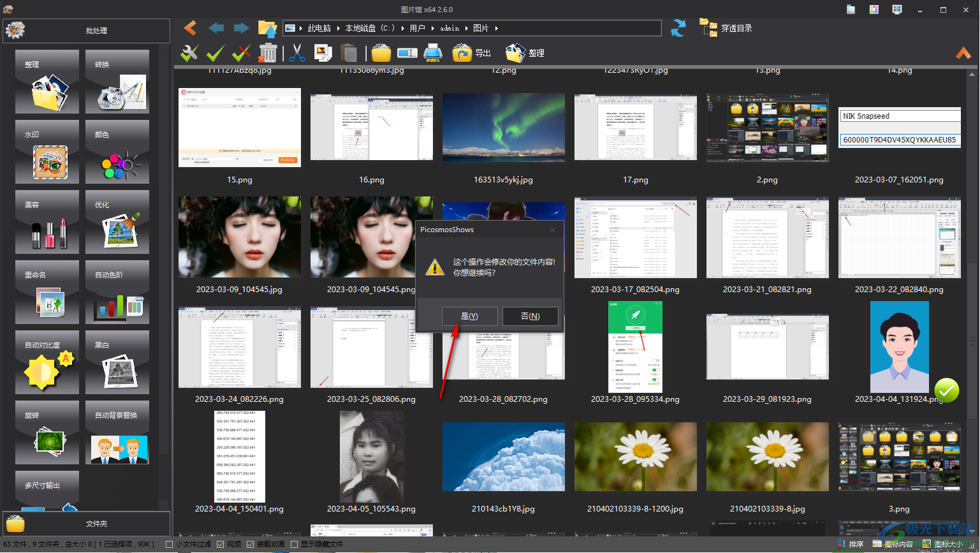
Task: Rename file with toolbar rename icon
Action: (x=407, y=53)
